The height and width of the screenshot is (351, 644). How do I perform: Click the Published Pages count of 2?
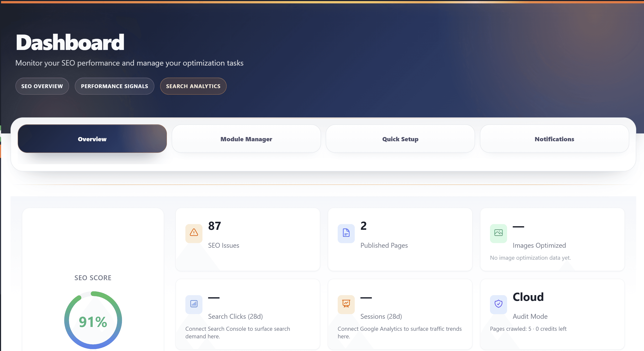click(x=363, y=226)
